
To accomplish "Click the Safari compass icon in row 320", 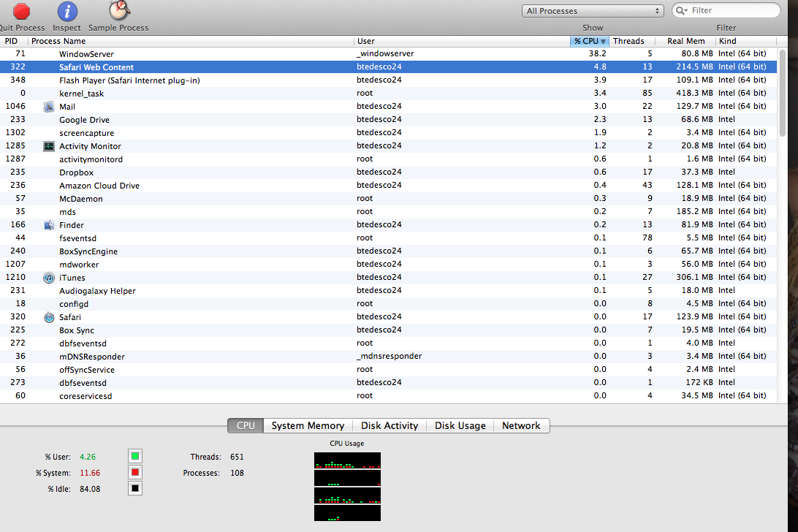I will [x=49, y=317].
